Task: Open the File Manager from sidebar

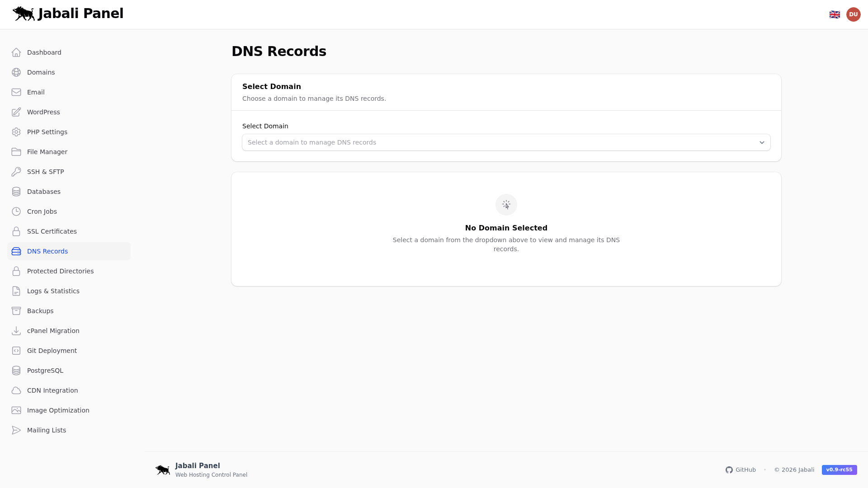Action: [47, 151]
